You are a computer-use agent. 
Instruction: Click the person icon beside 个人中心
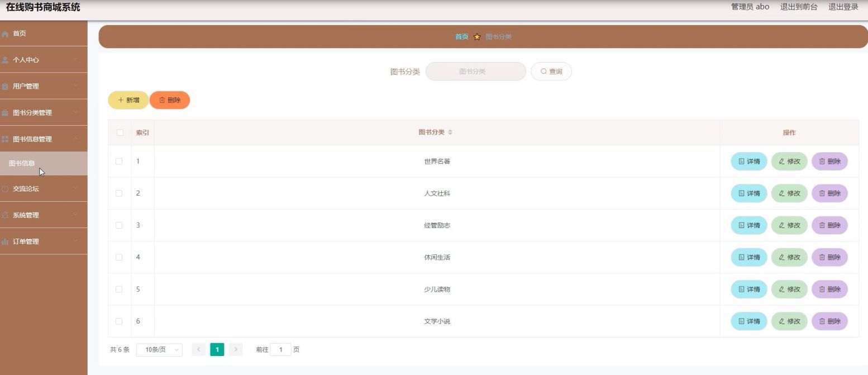tap(5, 60)
